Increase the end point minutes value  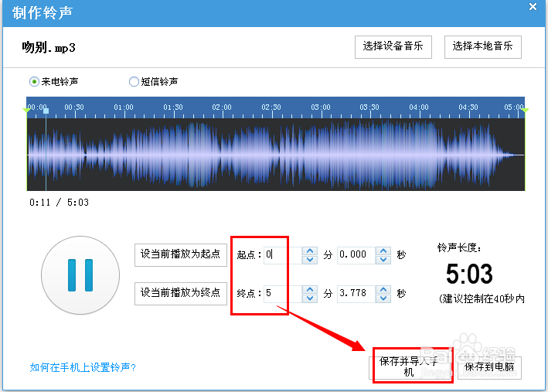tap(310, 289)
